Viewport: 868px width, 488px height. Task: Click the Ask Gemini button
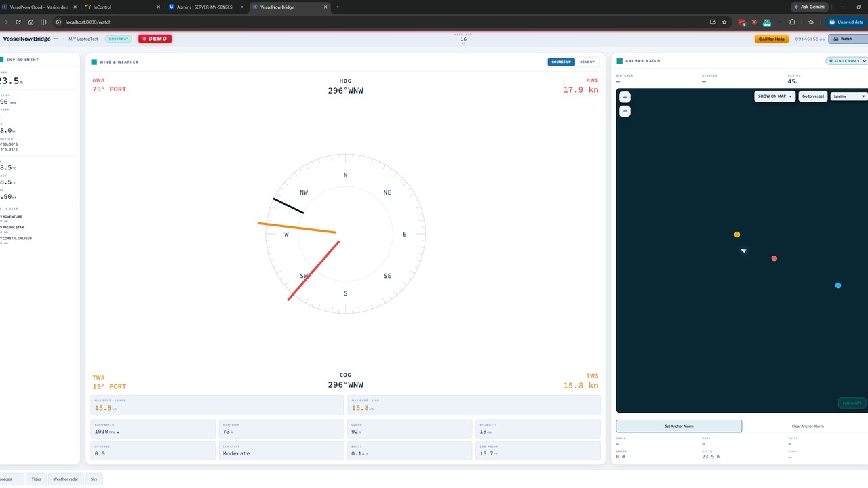[810, 7]
